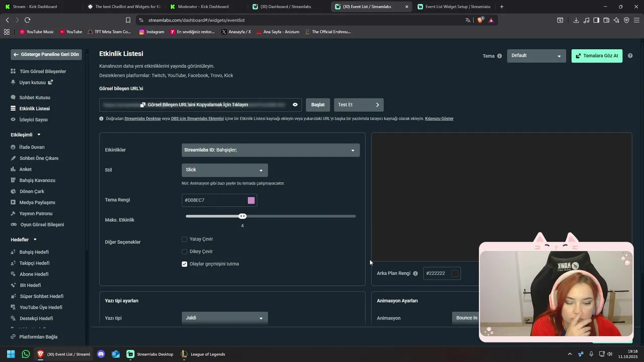Viewport: 644px width, 362px height.
Task: Click the translate page icon in address bar
Action: (x=468, y=20)
